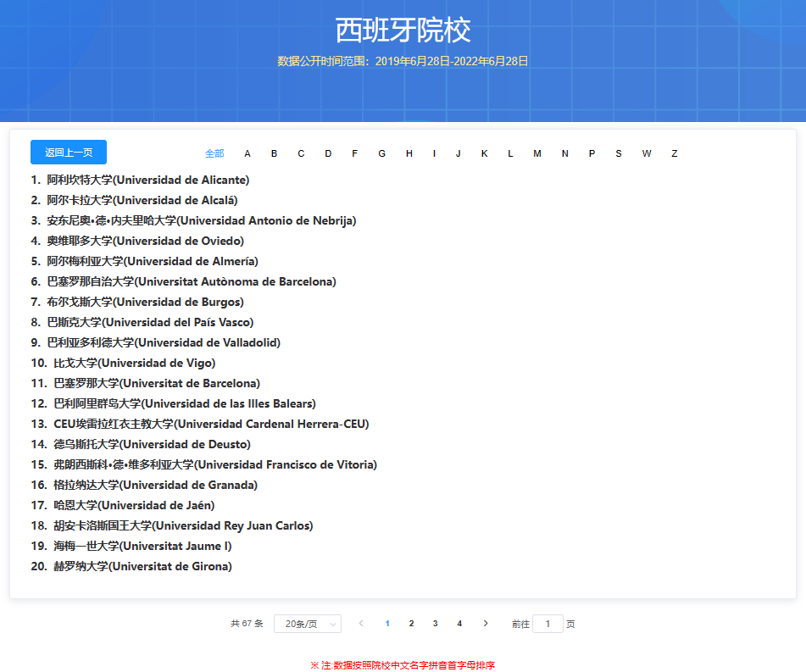Open Universidad Rey Juan Carlos entry
This screenshot has width=806, height=672.
(x=172, y=525)
